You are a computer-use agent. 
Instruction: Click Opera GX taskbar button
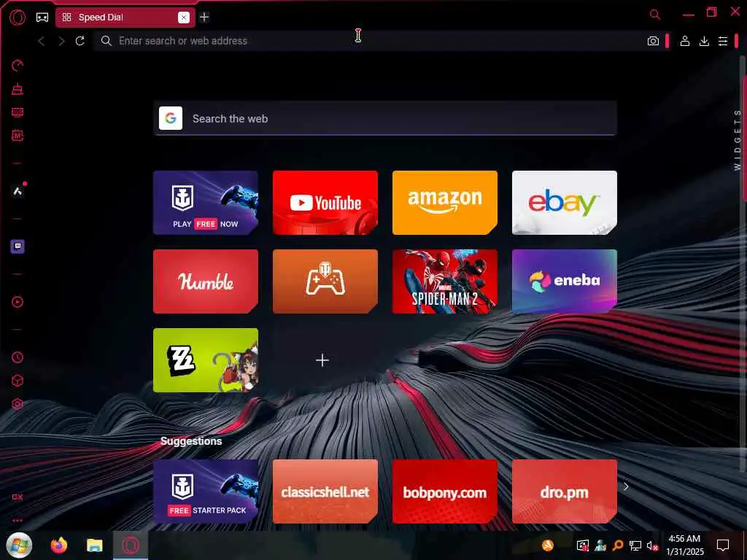pos(131,545)
